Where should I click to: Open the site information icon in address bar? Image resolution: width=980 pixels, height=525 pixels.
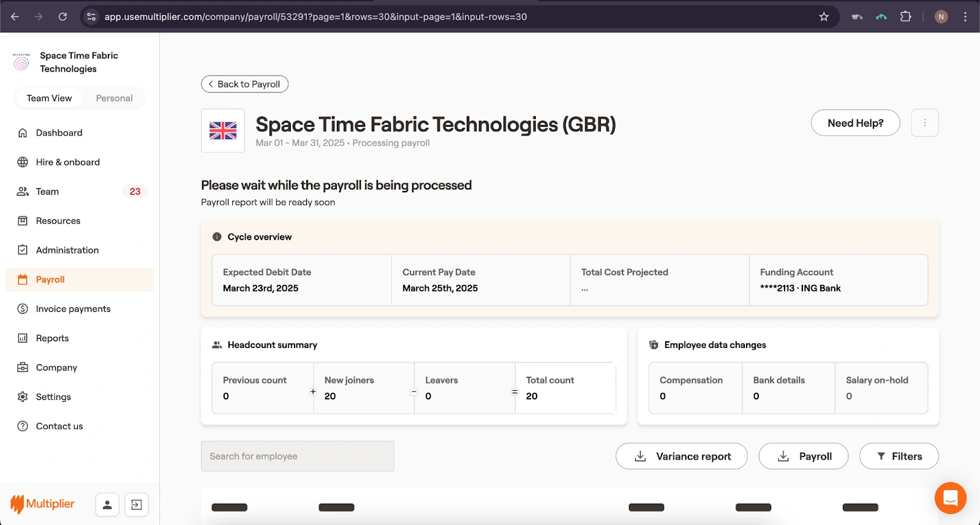click(92, 17)
